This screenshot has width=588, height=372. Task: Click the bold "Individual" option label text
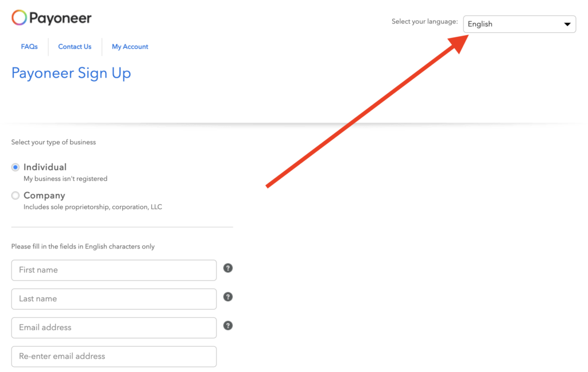tap(45, 167)
